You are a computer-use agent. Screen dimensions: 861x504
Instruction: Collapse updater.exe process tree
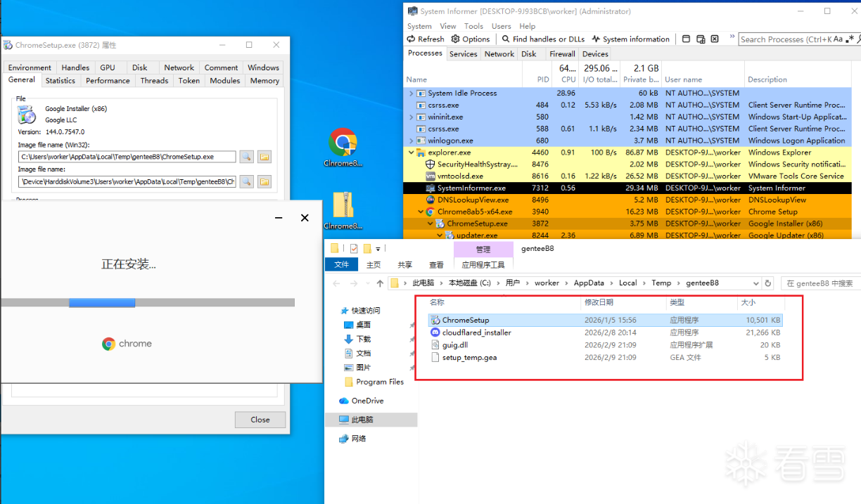[x=440, y=235]
